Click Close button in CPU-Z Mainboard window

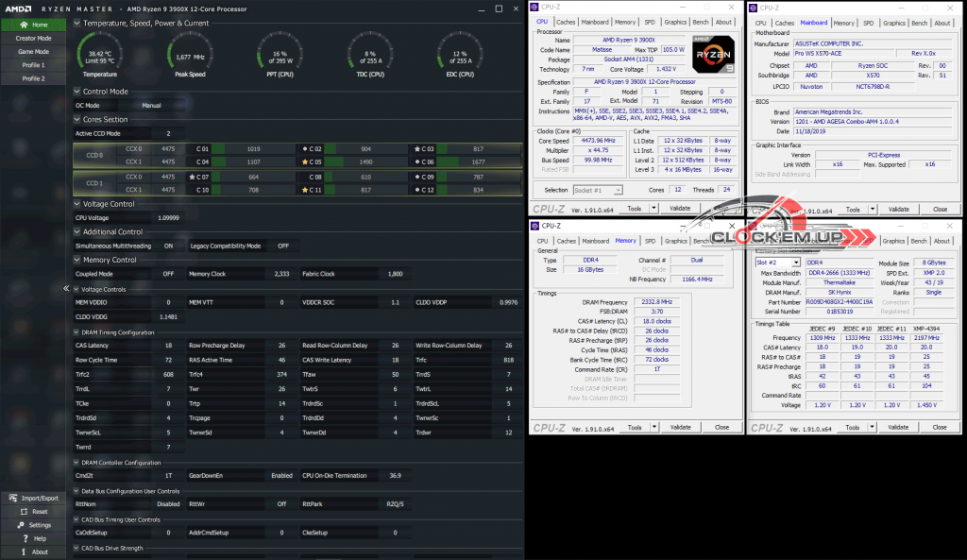[x=940, y=209]
